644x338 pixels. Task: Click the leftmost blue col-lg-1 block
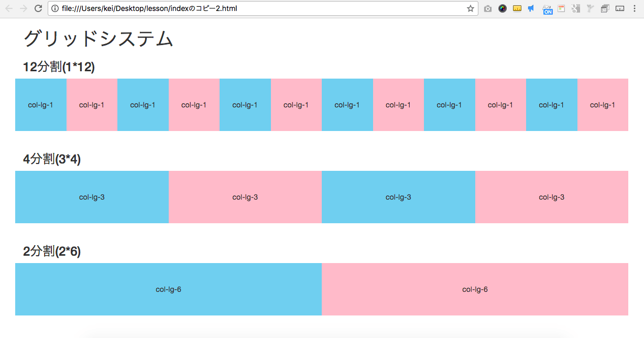coord(40,104)
